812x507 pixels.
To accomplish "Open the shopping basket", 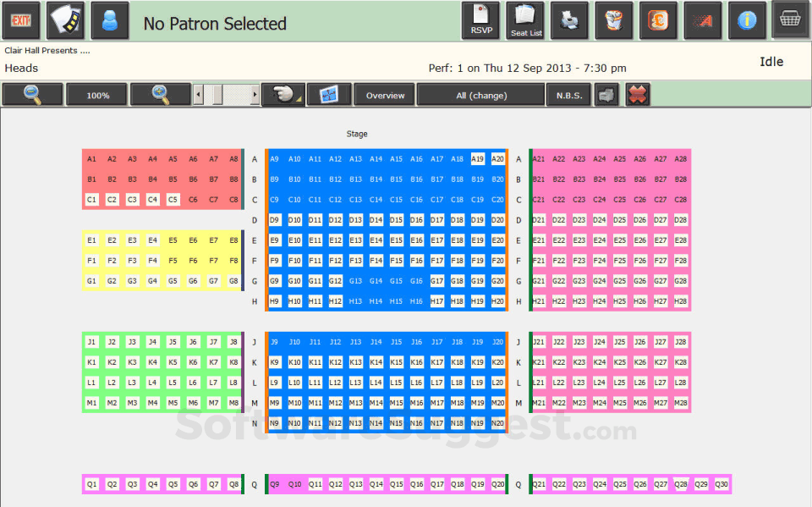I will pyautogui.click(x=790, y=20).
